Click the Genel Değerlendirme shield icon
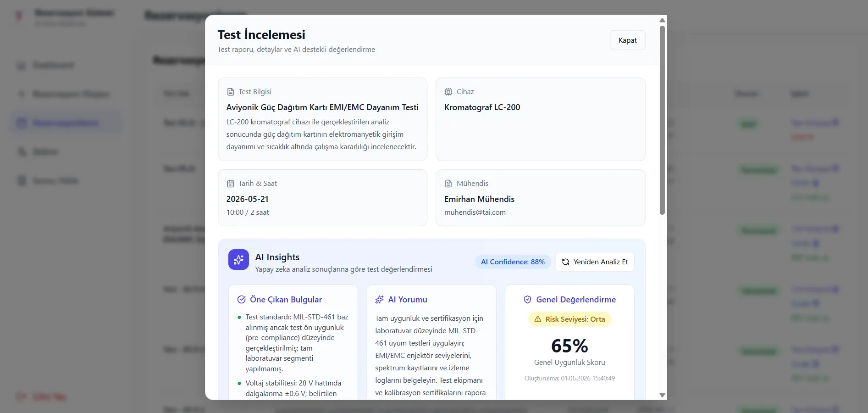This screenshot has height=413, width=868. (528, 300)
